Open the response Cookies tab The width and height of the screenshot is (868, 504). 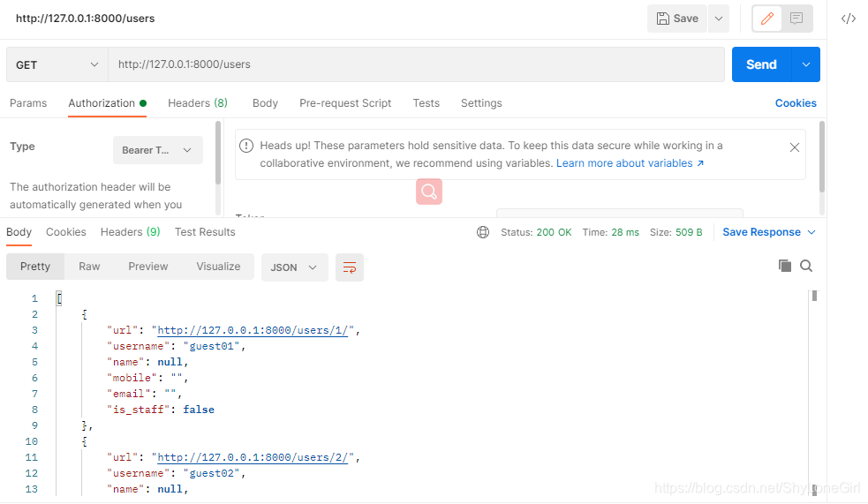point(66,232)
